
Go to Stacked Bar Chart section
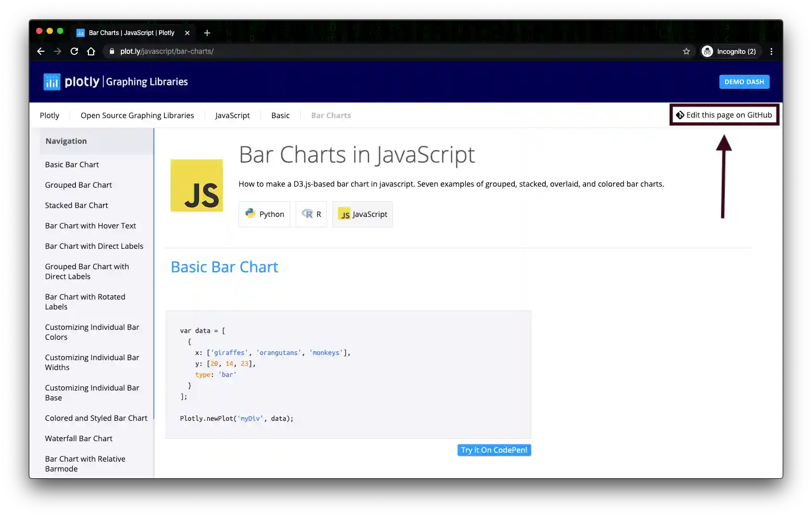tap(76, 205)
